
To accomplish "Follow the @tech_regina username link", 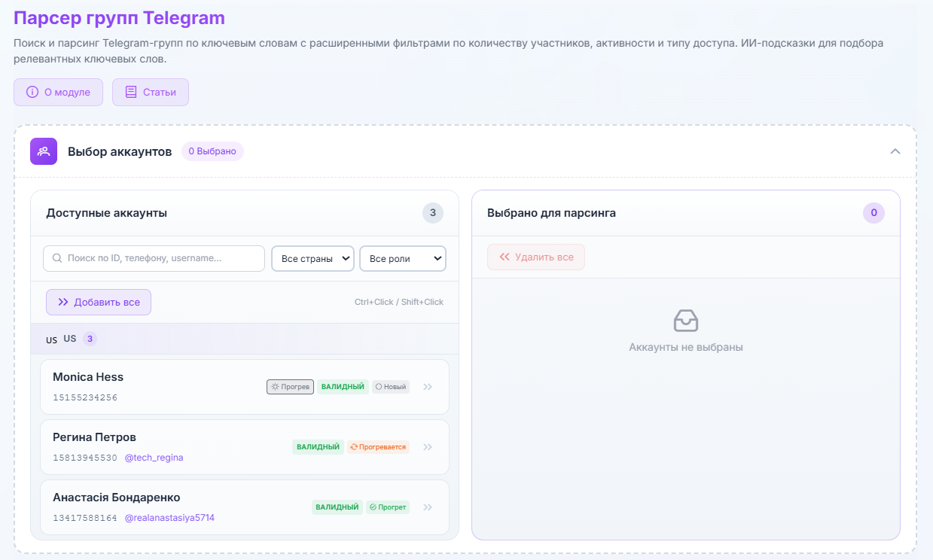I will point(154,458).
